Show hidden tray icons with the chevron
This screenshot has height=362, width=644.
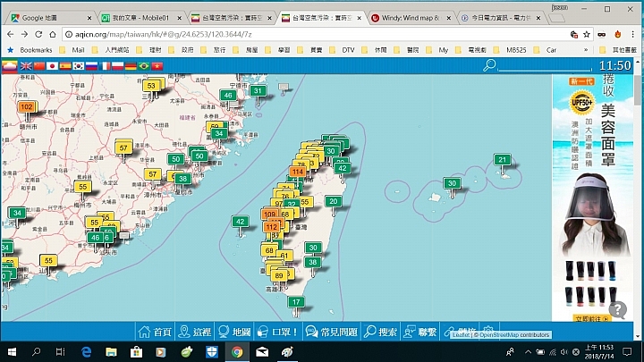529,352
